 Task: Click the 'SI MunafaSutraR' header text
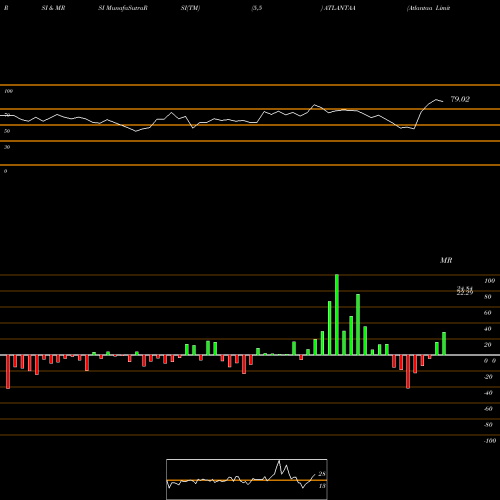[123, 8]
